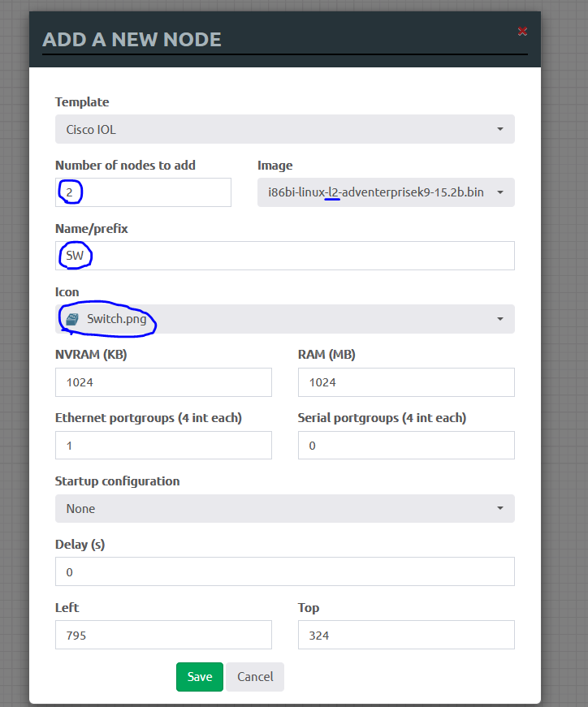
Task: Click the Serial portgroups input field
Action: [x=406, y=446]
